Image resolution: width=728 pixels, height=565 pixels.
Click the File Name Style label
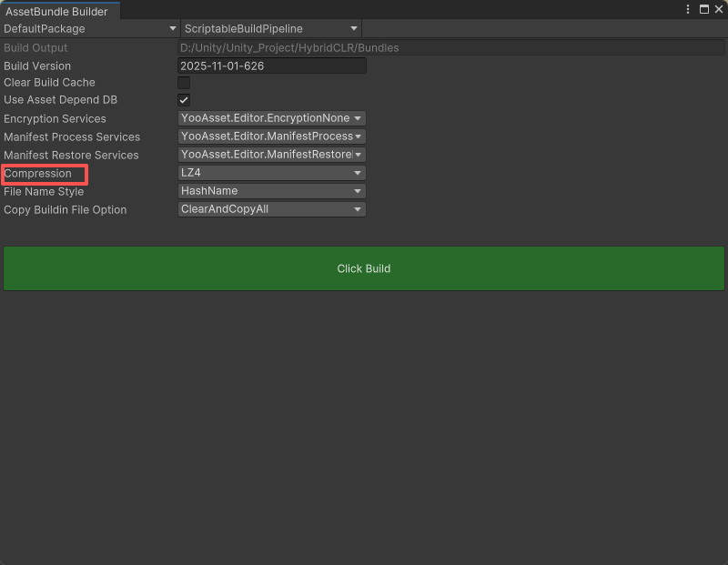pyautogui.click(x=44, y=192)
